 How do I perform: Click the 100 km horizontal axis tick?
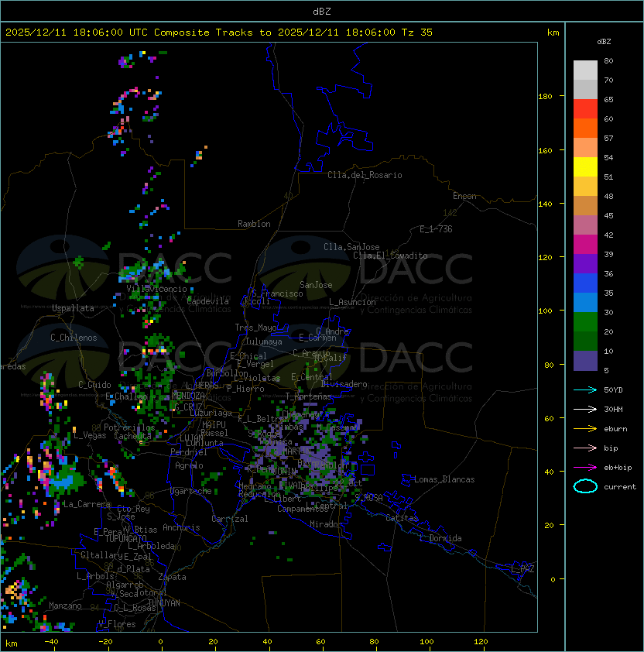[426, 642]
